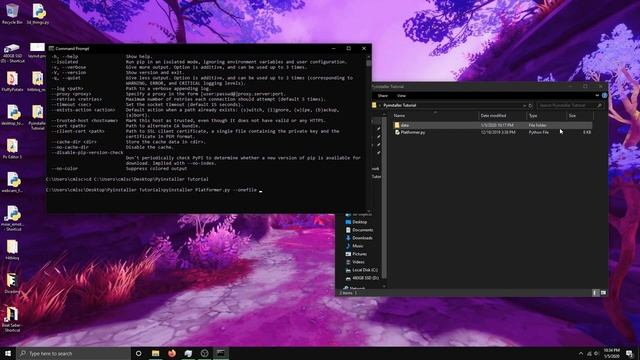This screenshot has width=640, height=360.
Task: Open the Share tab in File Explorer
Action: pos(383,96)
